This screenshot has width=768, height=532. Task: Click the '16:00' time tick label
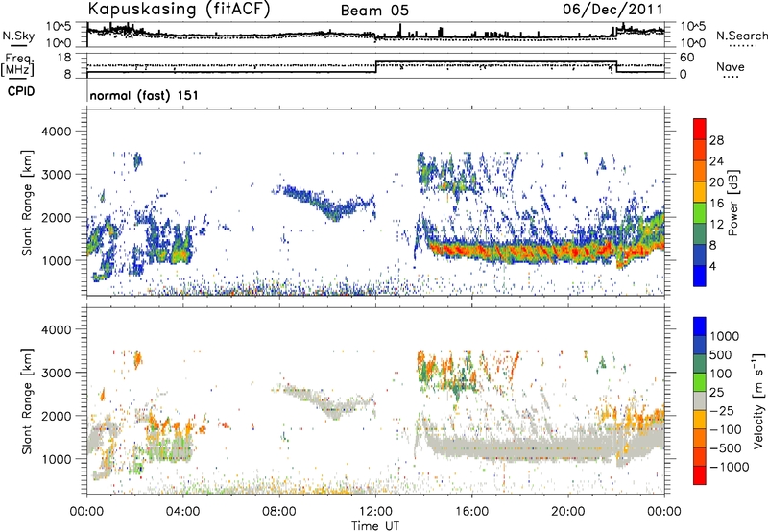pyautogui.click(x=471, y=512)
